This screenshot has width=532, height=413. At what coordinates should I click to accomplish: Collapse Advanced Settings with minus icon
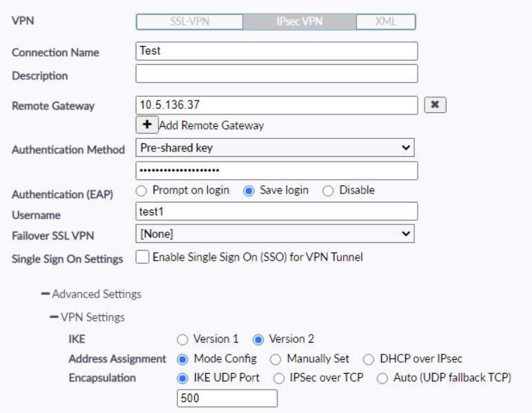[x=45, y=294]
